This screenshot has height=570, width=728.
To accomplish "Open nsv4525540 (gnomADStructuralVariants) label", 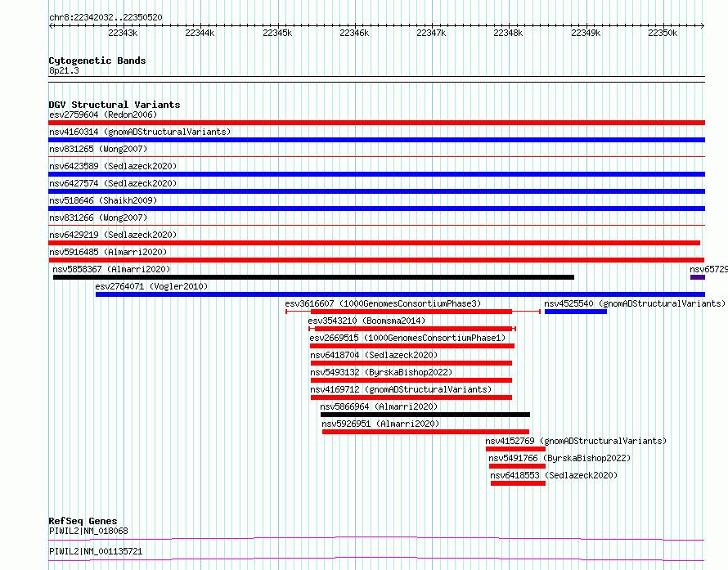I will tap(635, 303).
